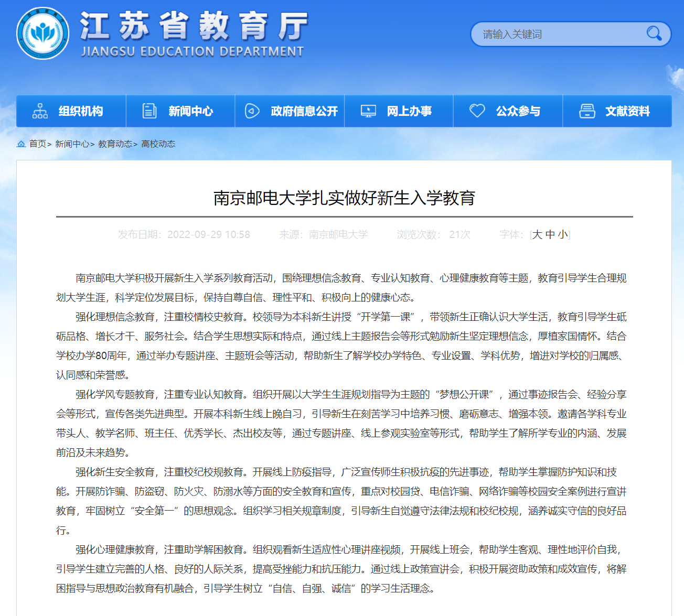The image size is (684, 616).
Task: Open the 文献资料 menu item
Action: tap(627, 111)
